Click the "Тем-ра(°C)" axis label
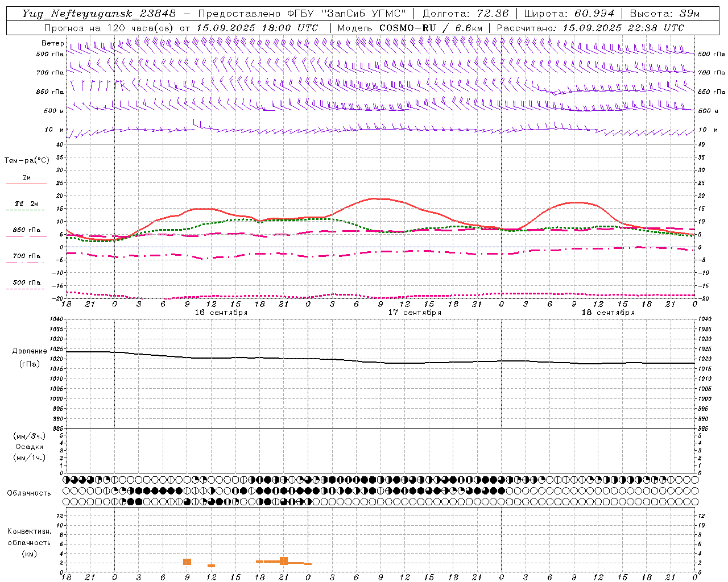Image resolution: width=728 pixels, height=582 pixels. point(27,161)
